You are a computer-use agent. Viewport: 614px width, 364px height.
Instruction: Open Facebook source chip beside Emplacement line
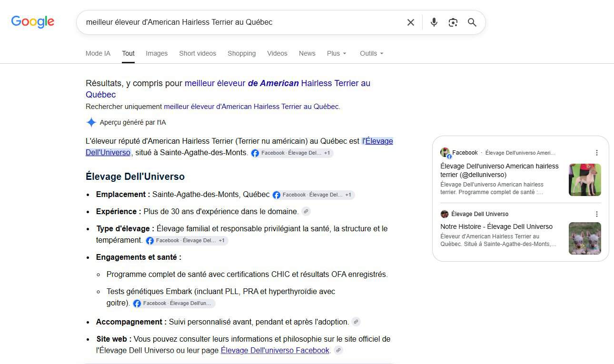[x=313, y=195]
